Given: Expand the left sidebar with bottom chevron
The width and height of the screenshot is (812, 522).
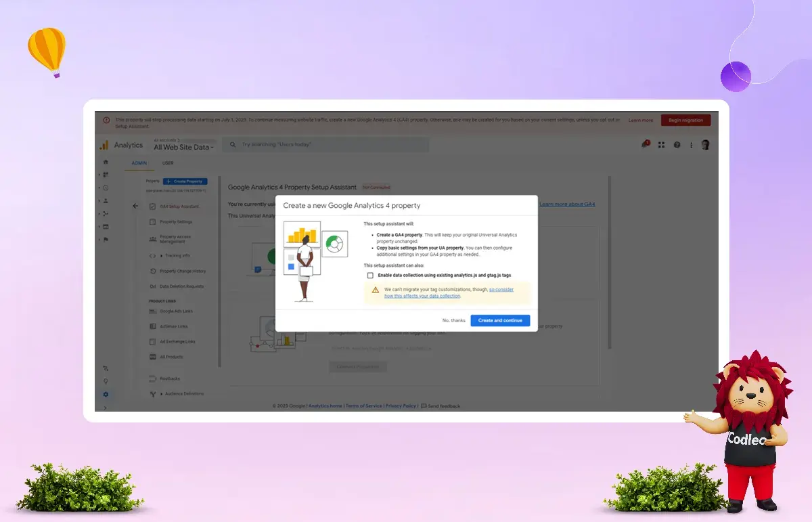Looking at the screenshot, I should point(105,408).
